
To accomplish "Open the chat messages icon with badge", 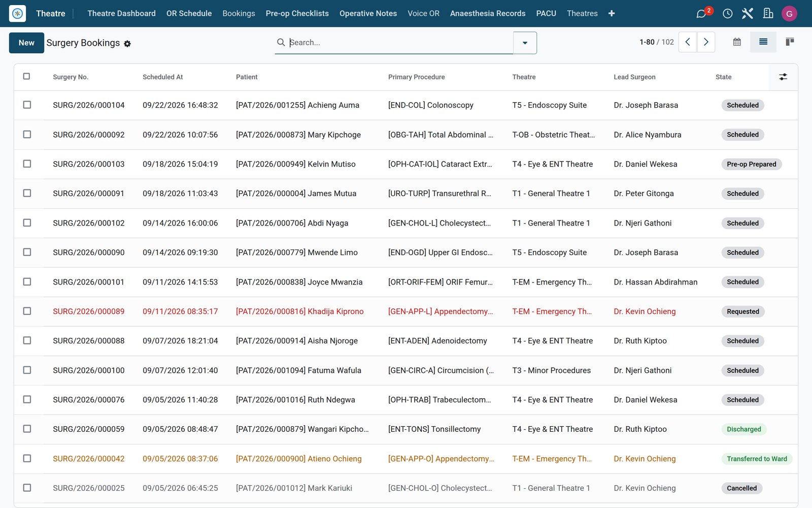I will pos(702,13).
